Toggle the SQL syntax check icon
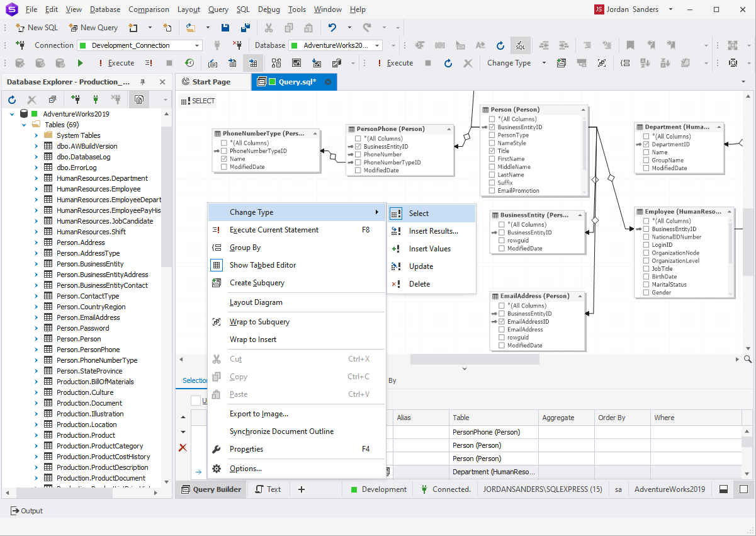Image resolution: width=756 pixels, height=536 pixels. (520, 46)
